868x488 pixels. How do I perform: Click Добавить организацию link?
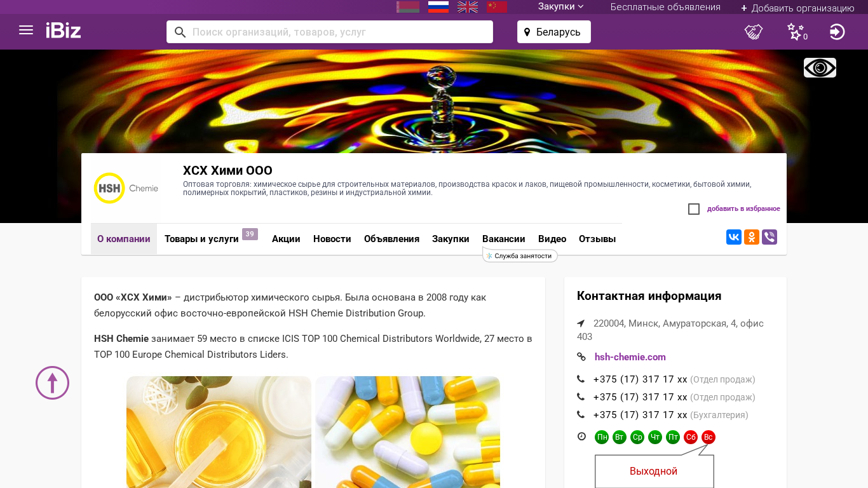click(797, 8)
